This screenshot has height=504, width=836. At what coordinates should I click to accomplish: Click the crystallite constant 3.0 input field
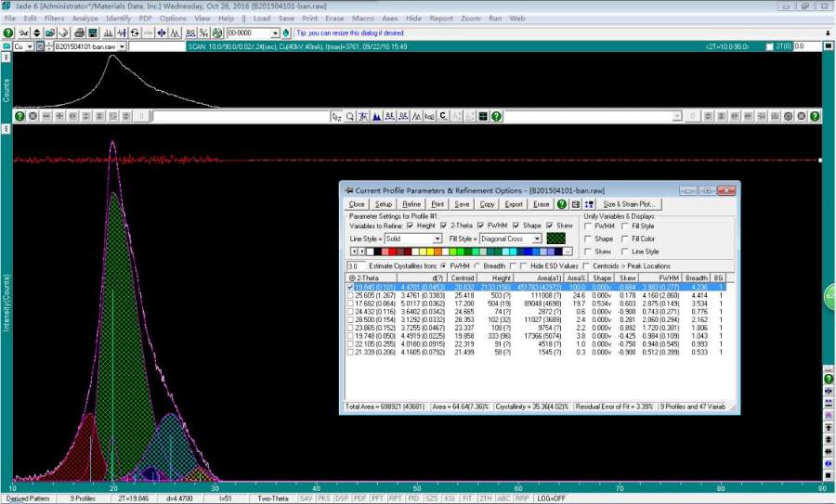tap(356, 265)
